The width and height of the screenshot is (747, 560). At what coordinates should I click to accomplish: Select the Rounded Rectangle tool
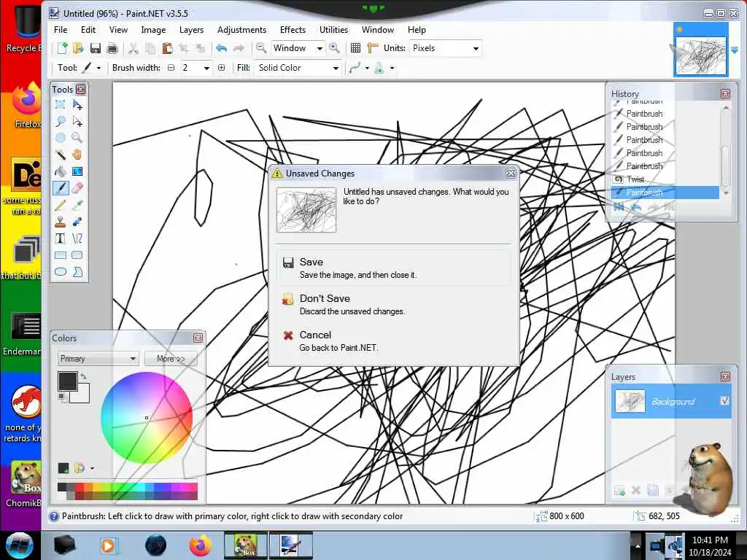click(77, 255)
